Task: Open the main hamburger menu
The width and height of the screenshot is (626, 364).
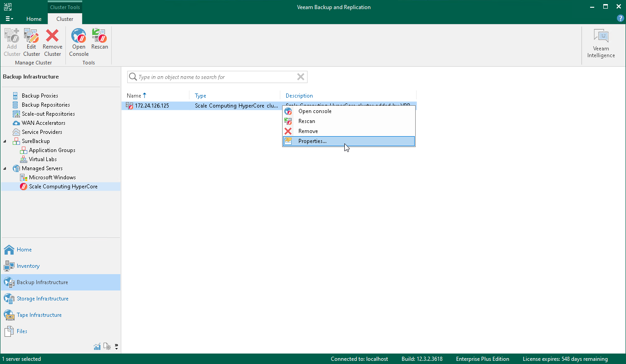Action: tap(9, 19)
